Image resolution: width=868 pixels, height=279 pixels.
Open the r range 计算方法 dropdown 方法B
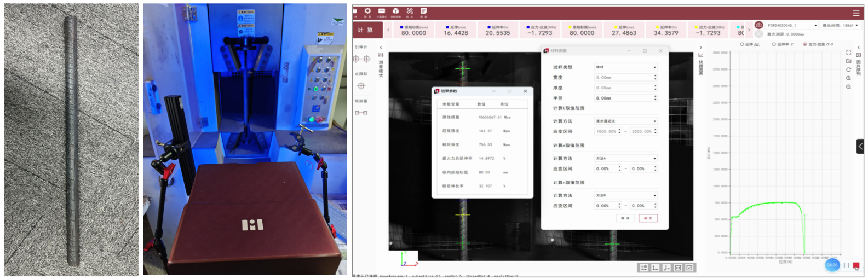[x=625, y=195]
